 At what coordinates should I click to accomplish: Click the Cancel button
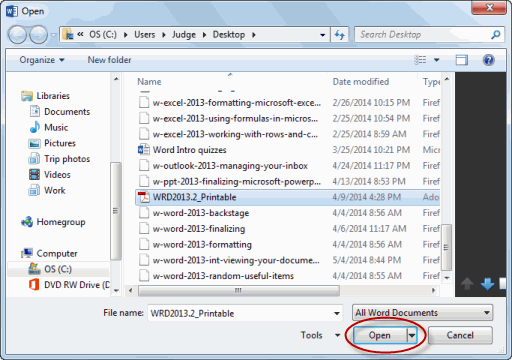click(460, 335)
